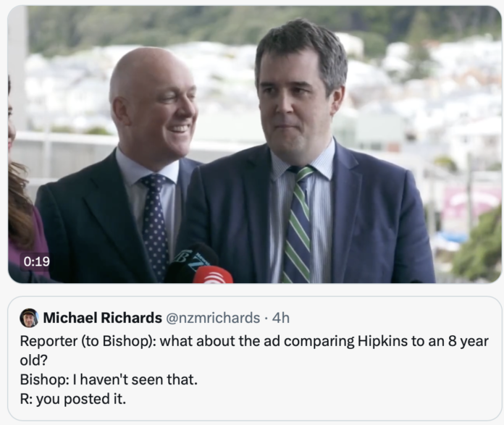
Task: Click the navy polka dot tie
Action: click(x=155, y=222)
